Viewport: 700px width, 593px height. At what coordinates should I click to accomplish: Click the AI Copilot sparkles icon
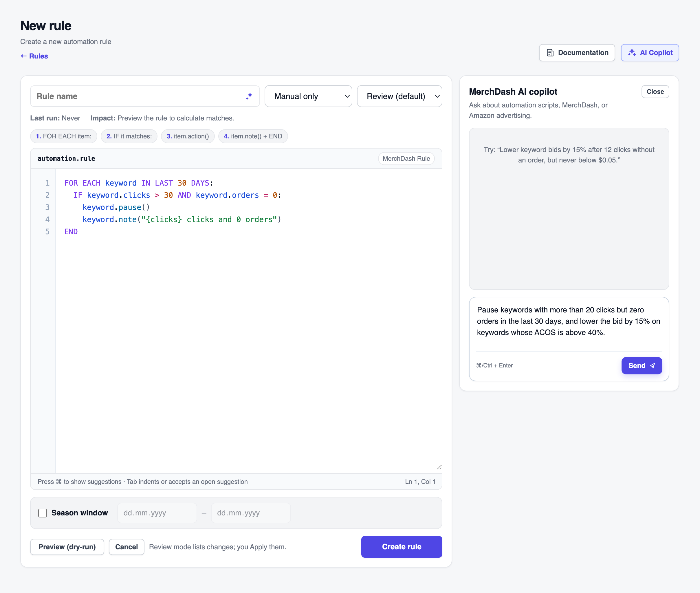(x=632, y=52)
